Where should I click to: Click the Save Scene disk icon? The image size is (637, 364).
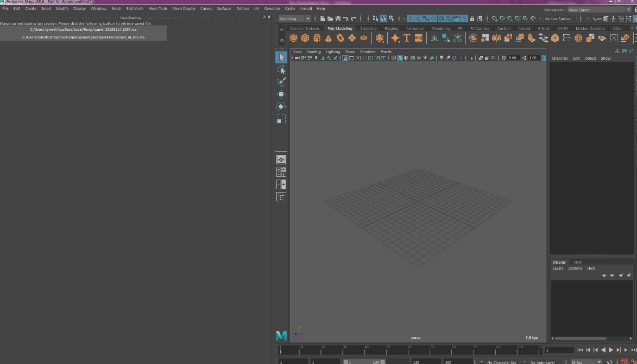coord(338,18)
